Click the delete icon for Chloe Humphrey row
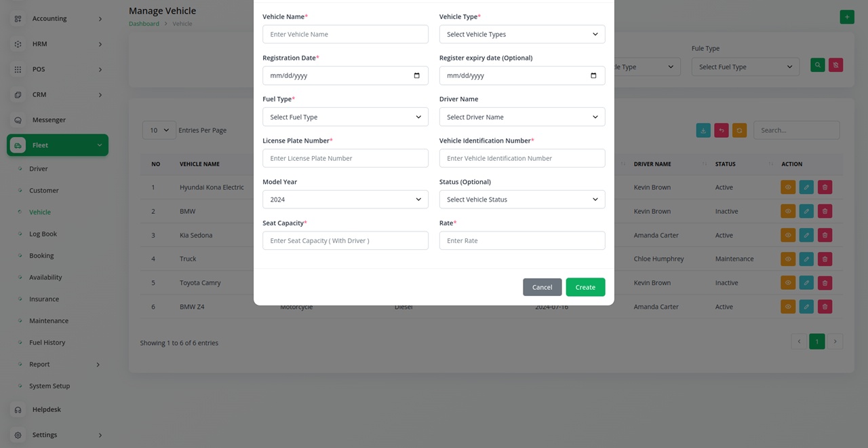The height and width of the screenshot is (448, 868). click(x=825, y=259)
